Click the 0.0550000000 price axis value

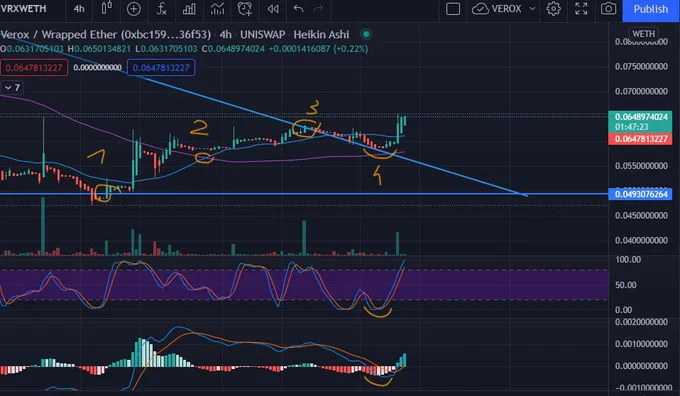pos(641,166)
